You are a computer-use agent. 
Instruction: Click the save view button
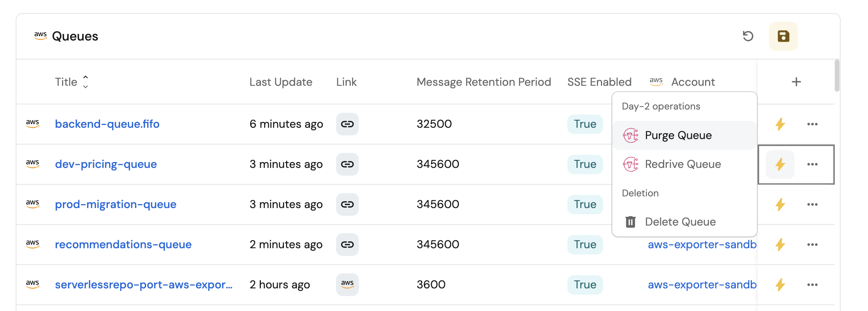[x=783, y=36]
